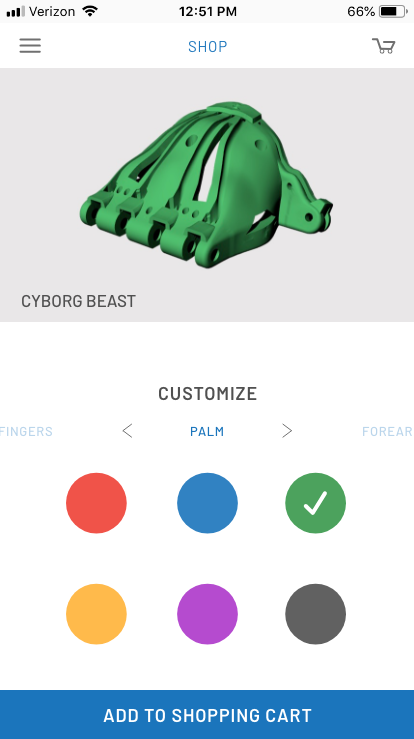Tap the SHOP header title
Viewport: 414px width, 739px height.
click(x=207, y=46)
